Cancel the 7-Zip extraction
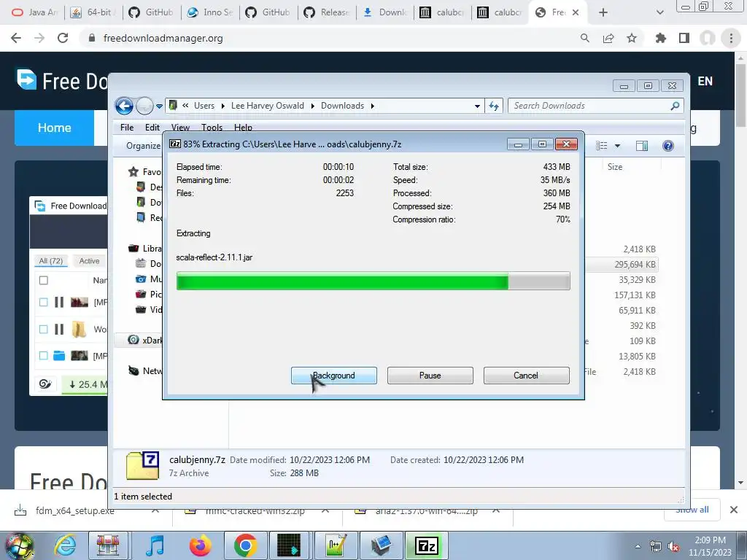 coord(526,376)
